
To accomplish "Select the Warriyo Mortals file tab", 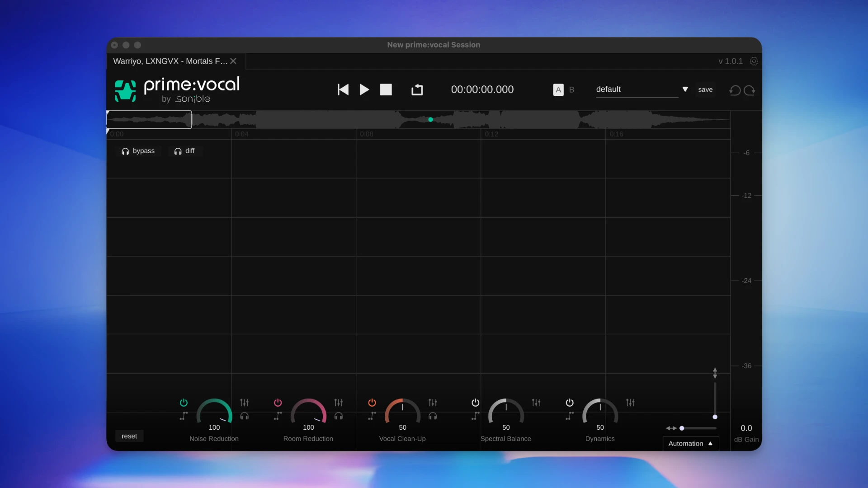I will click(x=170, y=61).
